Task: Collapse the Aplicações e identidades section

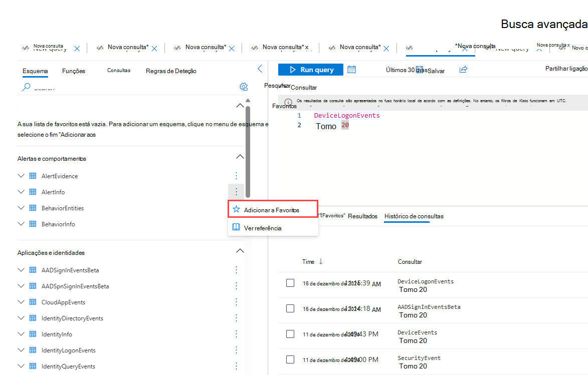Action: [240, 251]
